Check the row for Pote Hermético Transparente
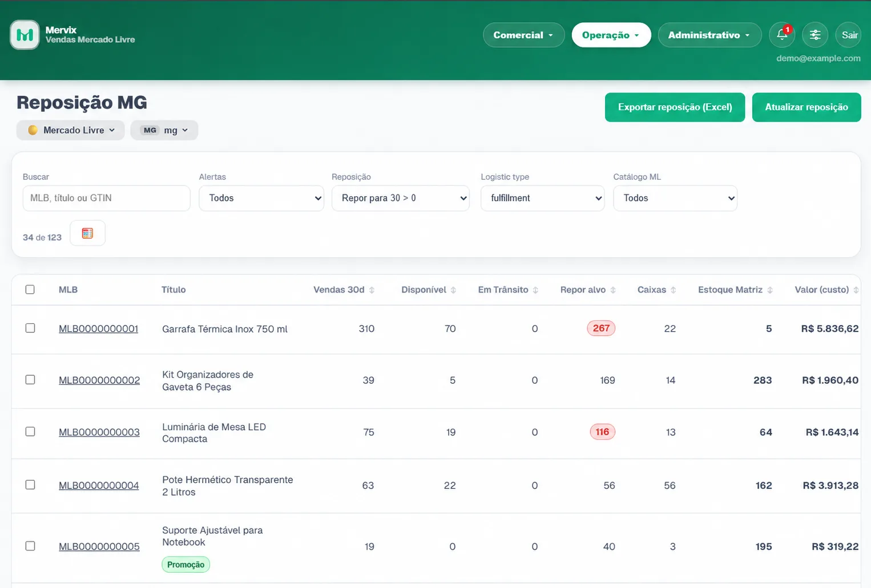The image size is (871, 588). 30,485
